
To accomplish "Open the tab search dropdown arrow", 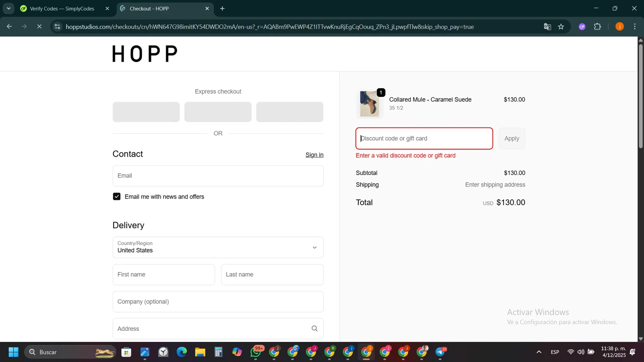I will click(9, 9).
